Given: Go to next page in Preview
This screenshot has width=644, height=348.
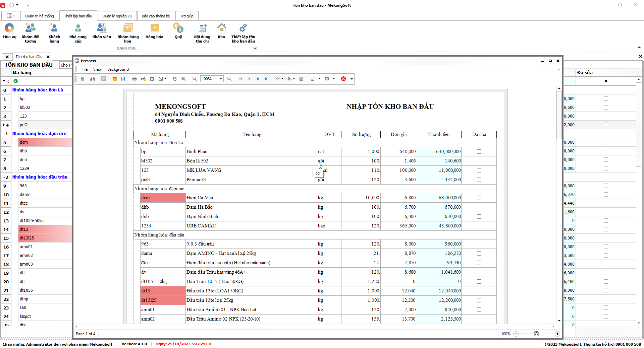Looking at the screenshot, I should [x=258, y=79].
